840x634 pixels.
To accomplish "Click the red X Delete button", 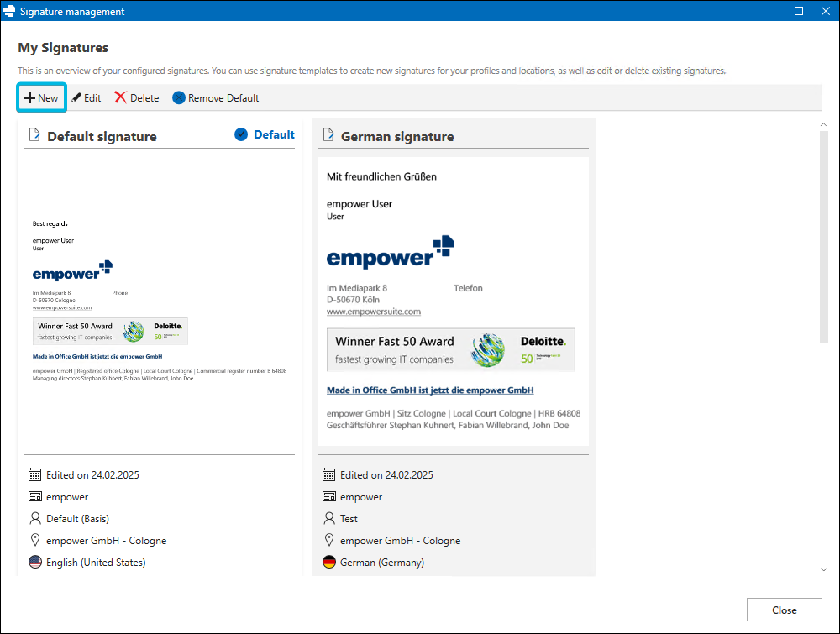I will (x=137, y=98).
